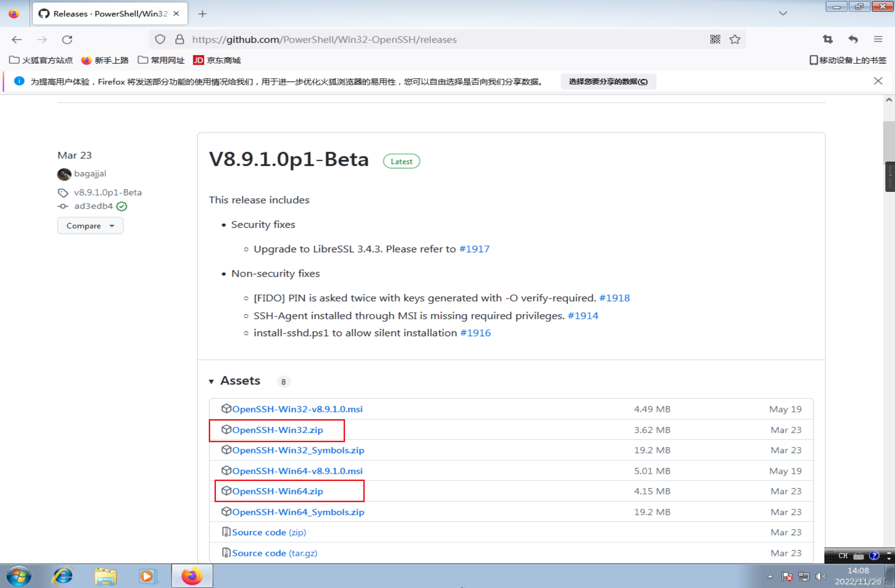895x588 pixels.
Task: Download OpenSSH-Win32-v8.9.1.0.msi
Action: pyautogui.click(x=297, y=409)
